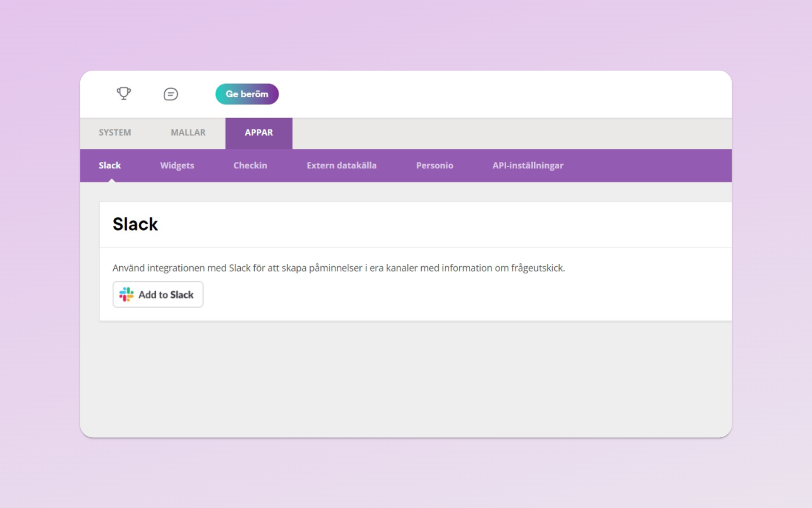Switch to the MALLAR tab
This screenshot has width=812, height=508.
tap(188, 133)
